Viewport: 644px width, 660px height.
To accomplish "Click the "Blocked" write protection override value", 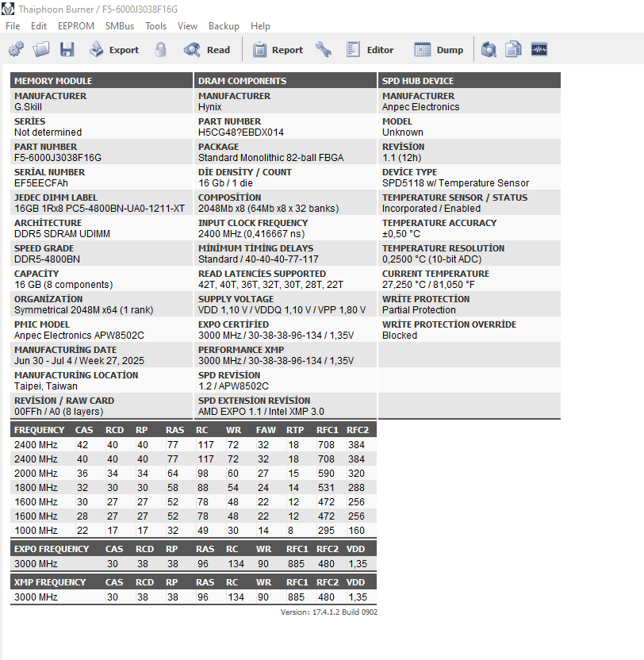I will [x=400, y=336].
